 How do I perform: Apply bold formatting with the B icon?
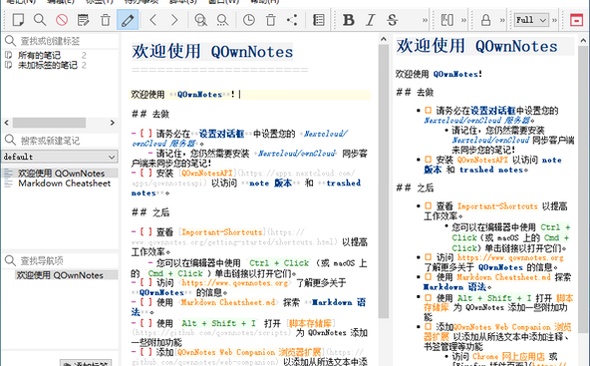(348, 20)
